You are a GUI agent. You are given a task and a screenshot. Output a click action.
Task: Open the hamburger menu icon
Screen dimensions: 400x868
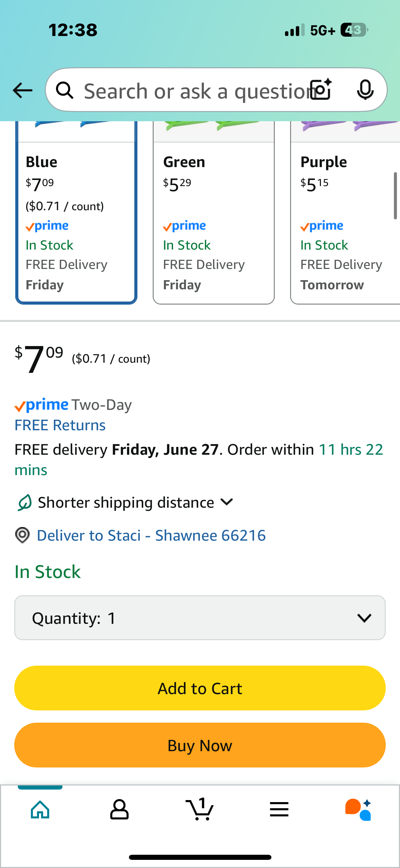pyautogui.click(x=279, y=810)
